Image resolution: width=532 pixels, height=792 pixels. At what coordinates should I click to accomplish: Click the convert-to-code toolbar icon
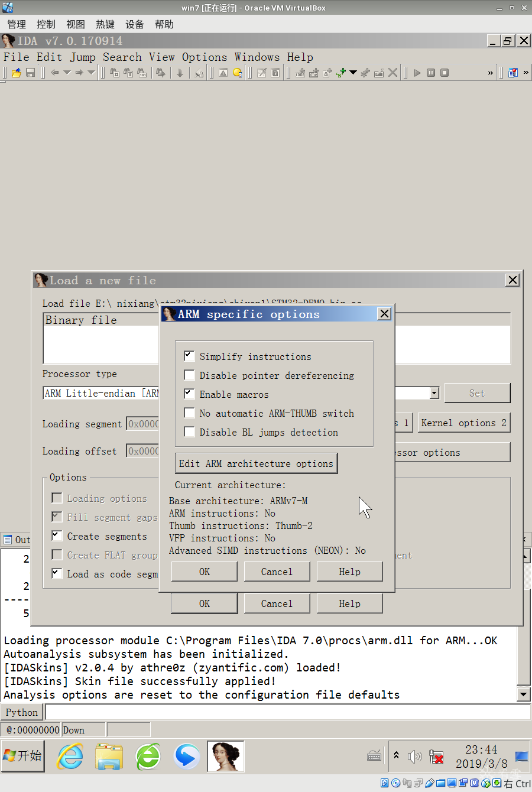tap(300, 73)
